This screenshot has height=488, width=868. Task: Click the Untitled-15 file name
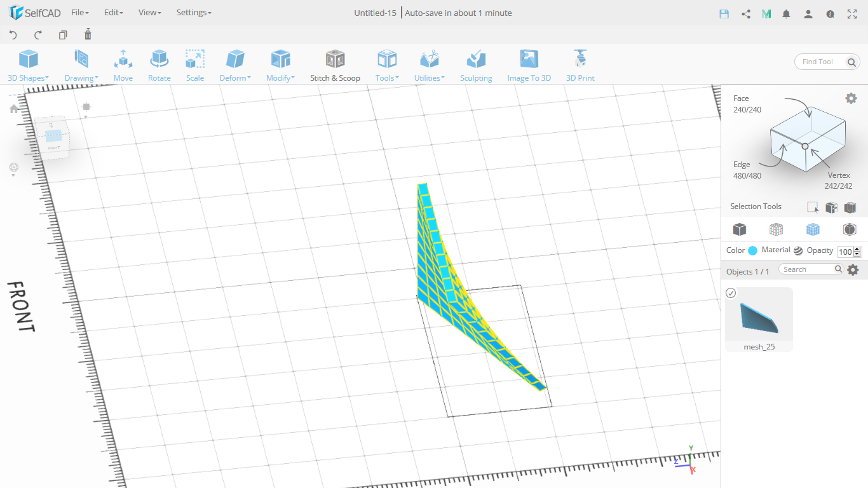pos(375,13)
